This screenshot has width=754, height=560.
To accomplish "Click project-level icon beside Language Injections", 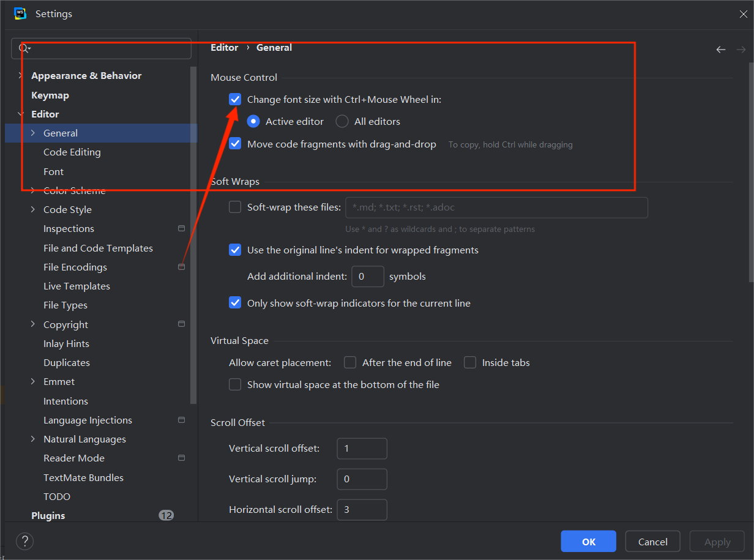I will coord(181,420).
